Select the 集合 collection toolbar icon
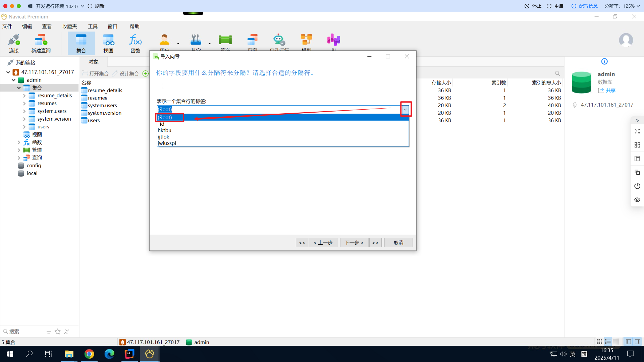 81,43
